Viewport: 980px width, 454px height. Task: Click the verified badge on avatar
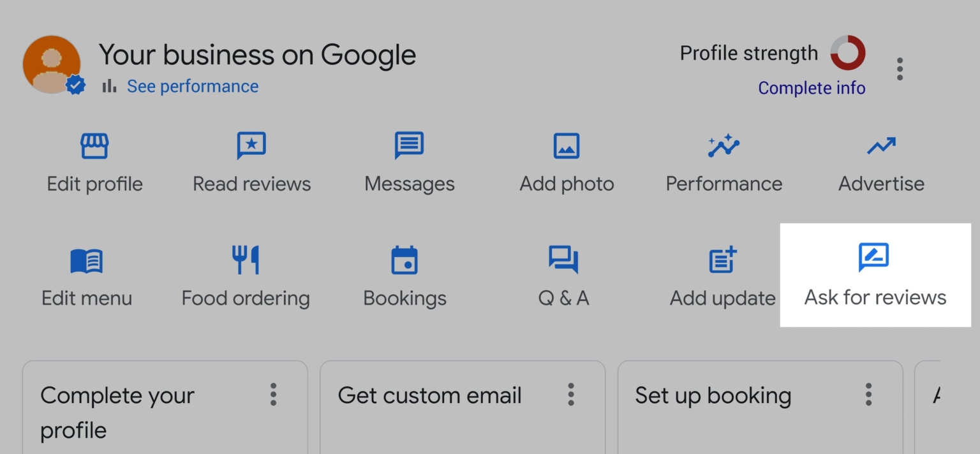click(x=76, y=85)
